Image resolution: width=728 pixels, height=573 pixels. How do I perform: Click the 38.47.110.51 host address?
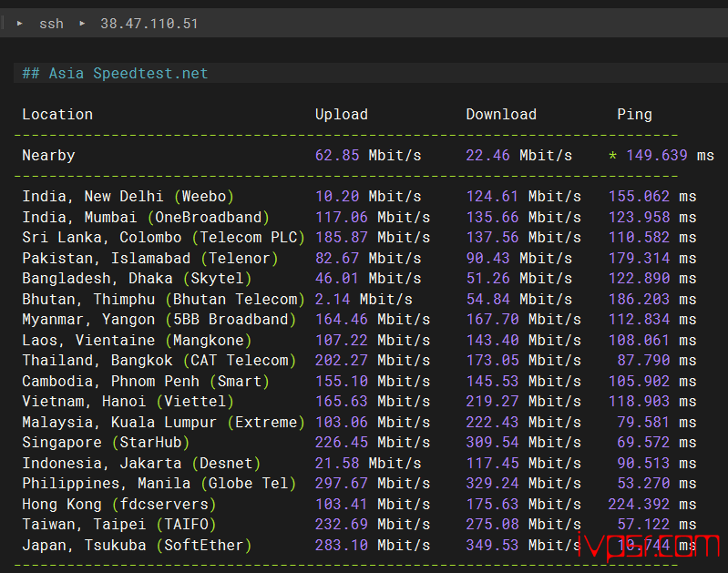[149, 24]
